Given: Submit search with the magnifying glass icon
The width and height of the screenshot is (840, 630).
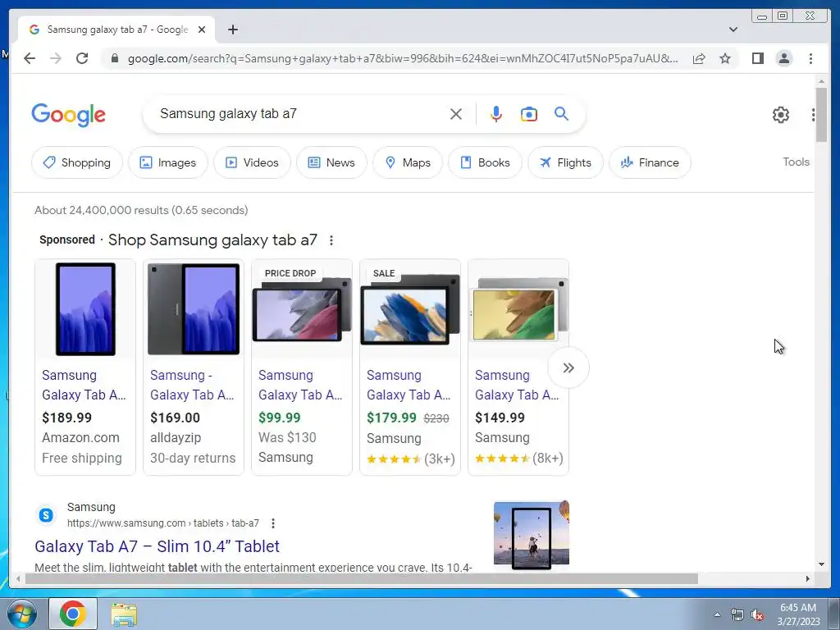Looking at the screenshot, I should (561, 114).
